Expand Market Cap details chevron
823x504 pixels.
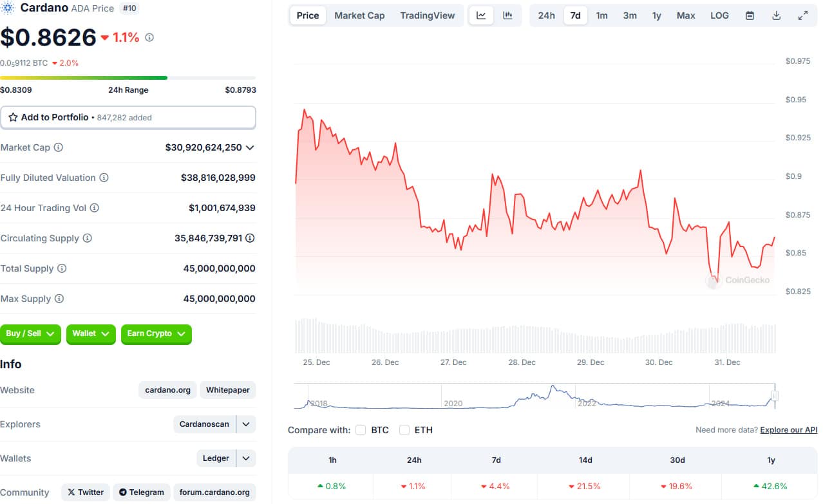coord(250,147)
